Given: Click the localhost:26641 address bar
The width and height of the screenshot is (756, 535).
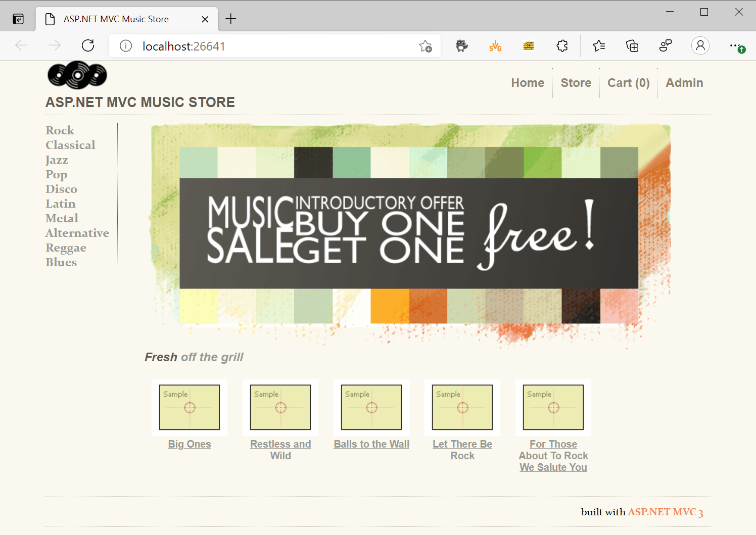Looking at the screenshot, I should point(275,46).
